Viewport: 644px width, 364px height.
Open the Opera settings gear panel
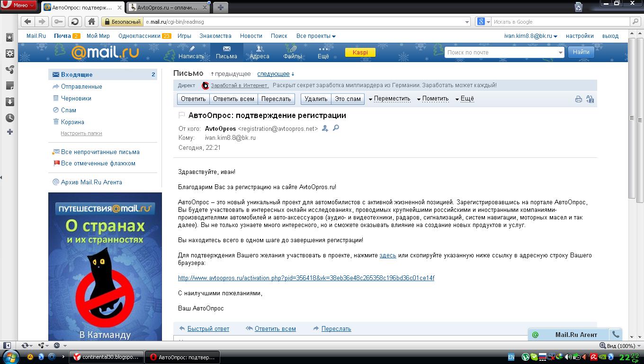point(9,54)
